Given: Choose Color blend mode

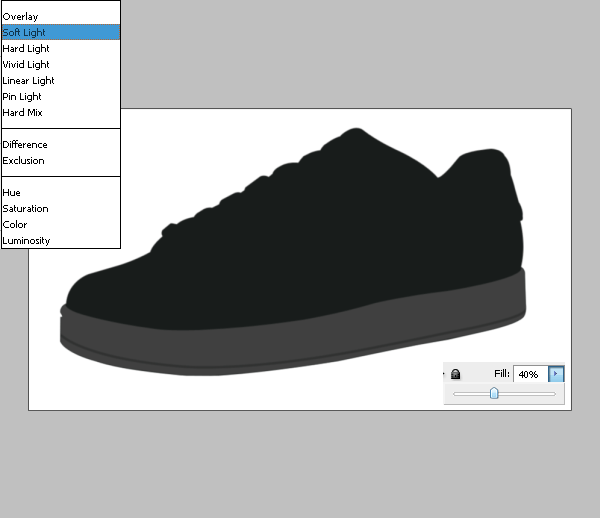Looking at the screenshot, I should coord(61,225).
